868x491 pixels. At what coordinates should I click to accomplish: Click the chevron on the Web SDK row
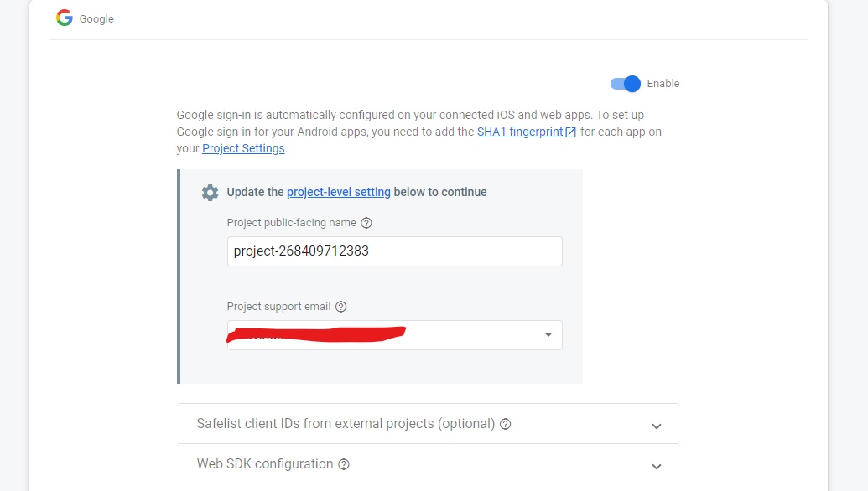pos(657,467)
